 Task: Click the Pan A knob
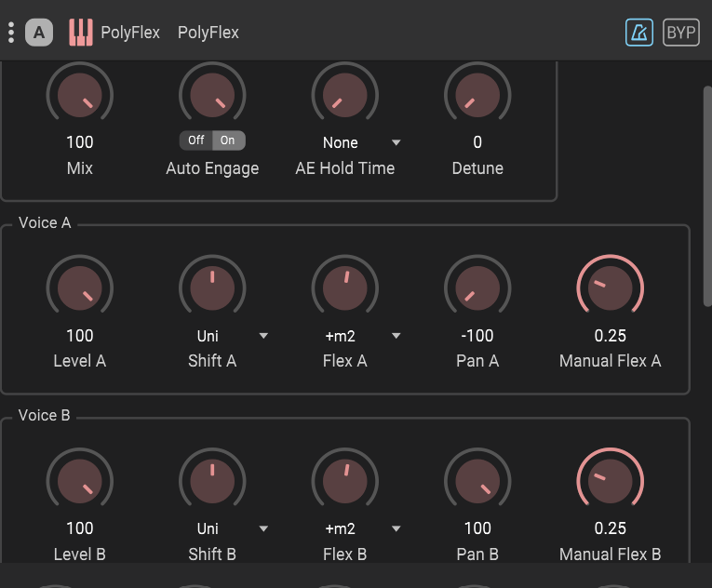pyautogui.click(x=477, y=288)
